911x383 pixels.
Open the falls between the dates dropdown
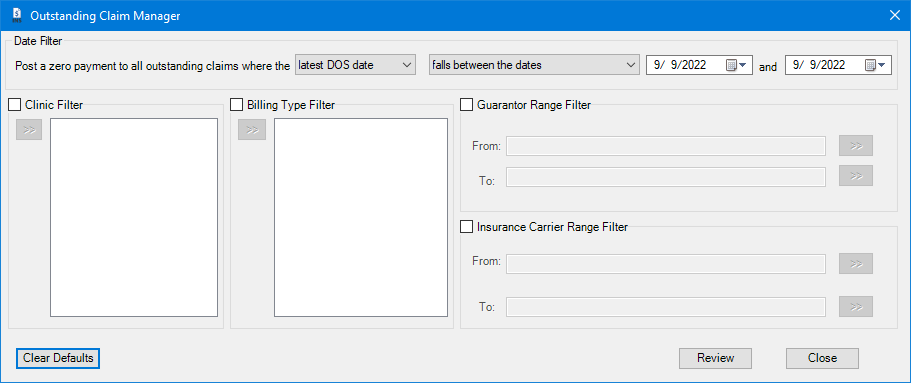[533, 65]
